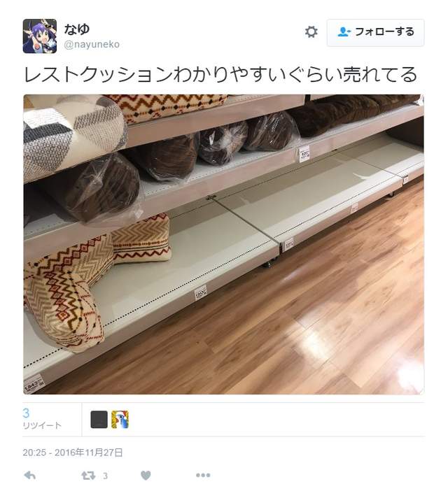Show the 3 リツイート retweet list

(42, 419)
